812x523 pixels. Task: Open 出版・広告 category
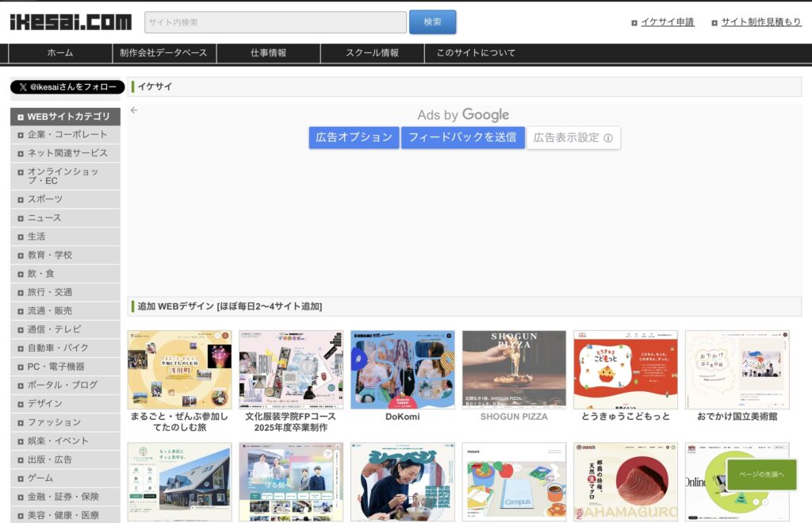tap(65, 460)
